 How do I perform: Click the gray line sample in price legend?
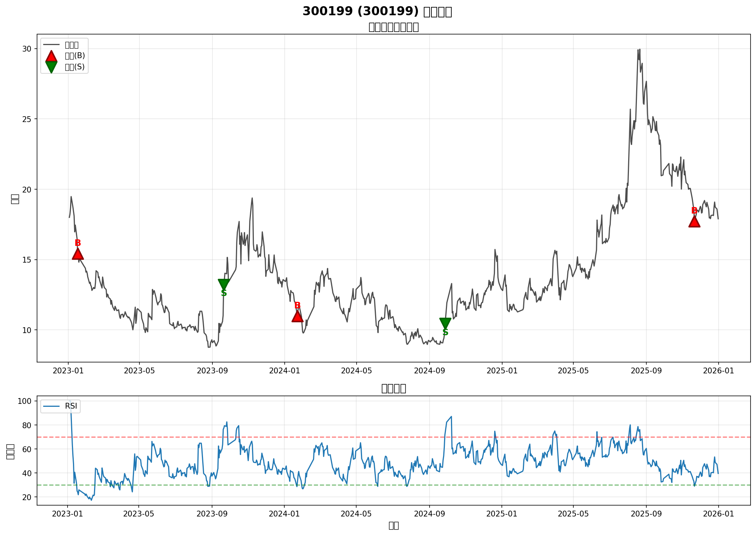(51, 45)
